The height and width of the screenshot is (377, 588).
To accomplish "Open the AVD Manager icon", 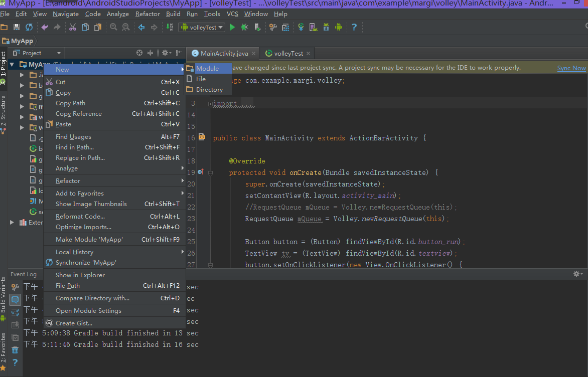I will (x=313, y=27).
